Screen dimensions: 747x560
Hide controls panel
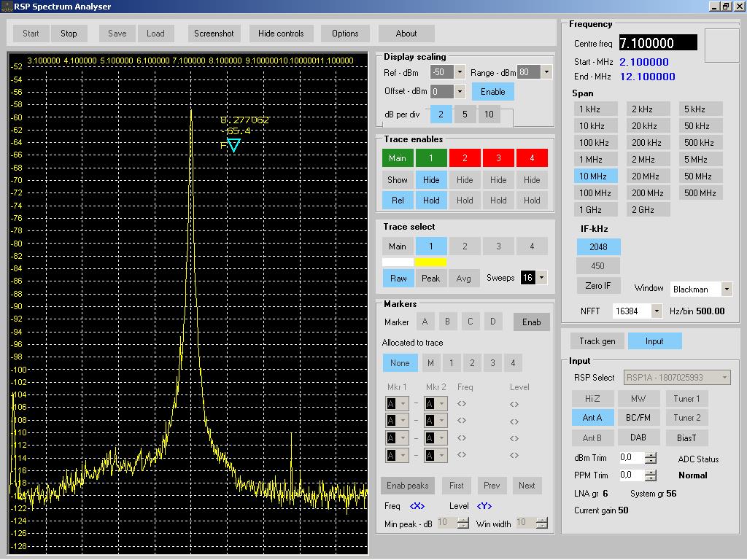[x=281, y=34]
